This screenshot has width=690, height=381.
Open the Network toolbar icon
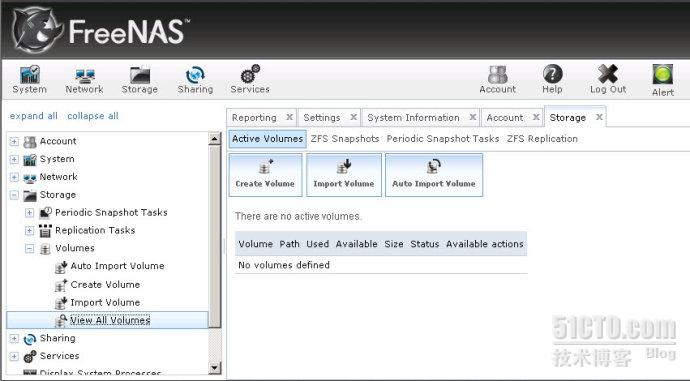[x=84, y=80]
